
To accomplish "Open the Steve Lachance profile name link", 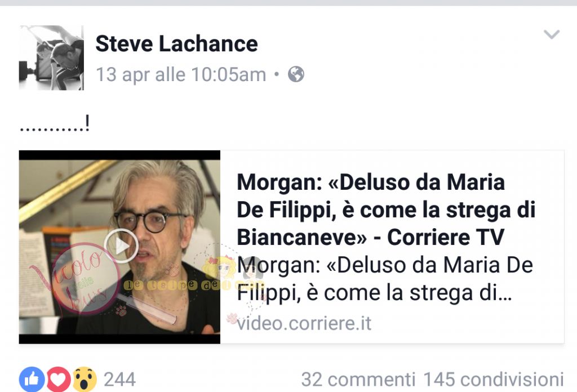I will coord(176,44).
